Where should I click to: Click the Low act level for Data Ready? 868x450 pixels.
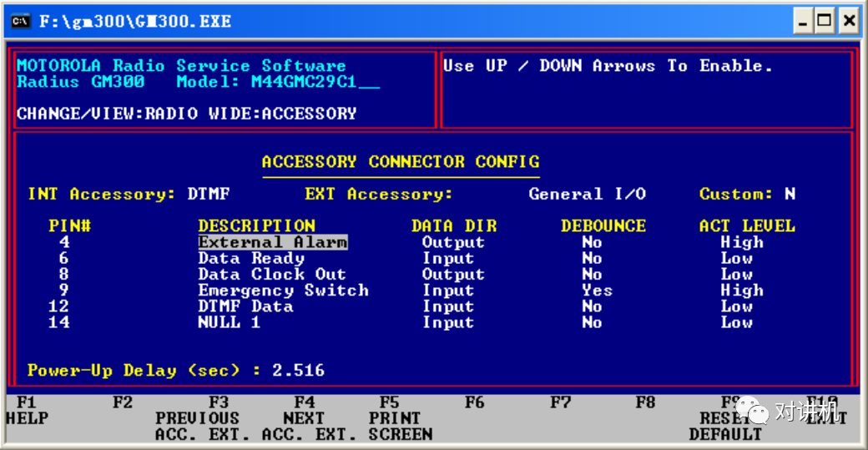pos(737,259)
